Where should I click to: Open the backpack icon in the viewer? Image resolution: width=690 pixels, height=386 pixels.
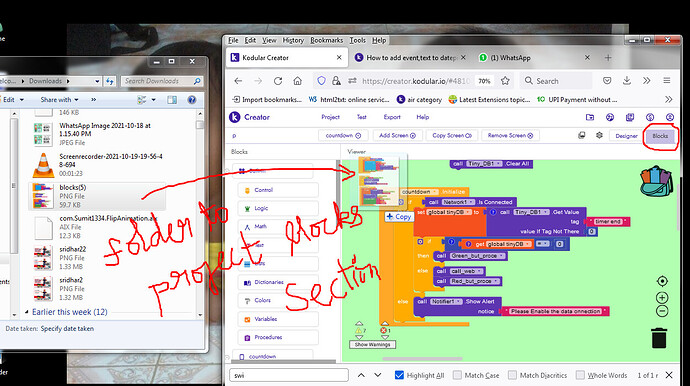pos(656,181)
